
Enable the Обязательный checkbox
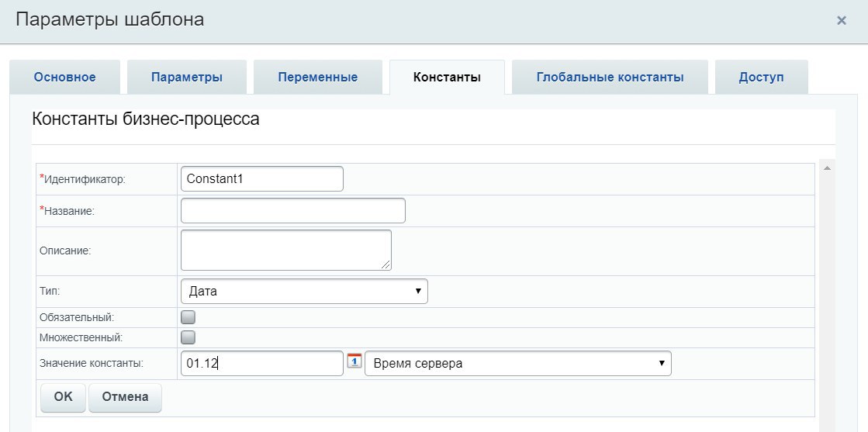point(188,317)
